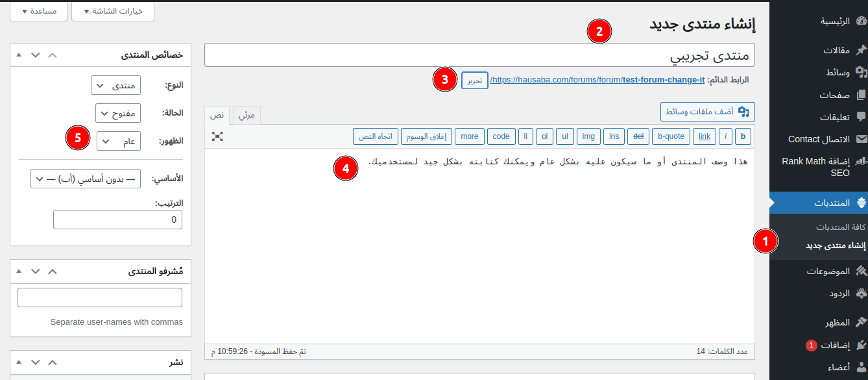
Task: Click the img quicktag button
Action: 588,136
